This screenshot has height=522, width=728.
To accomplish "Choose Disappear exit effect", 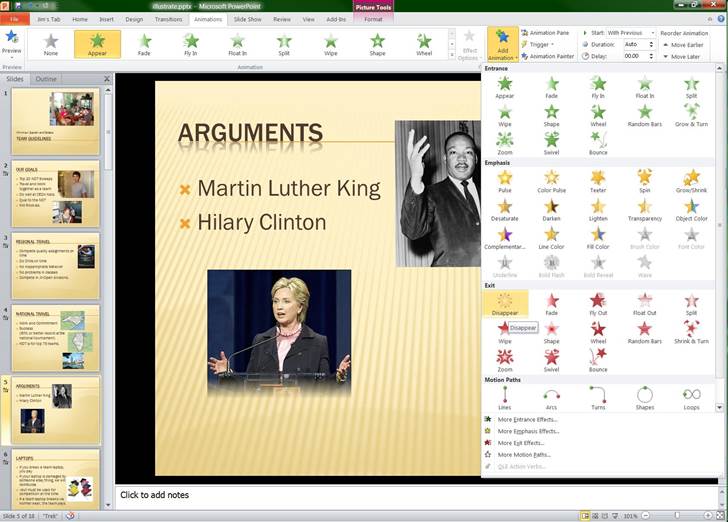I will pyautogui.click(x=505, y=304).
